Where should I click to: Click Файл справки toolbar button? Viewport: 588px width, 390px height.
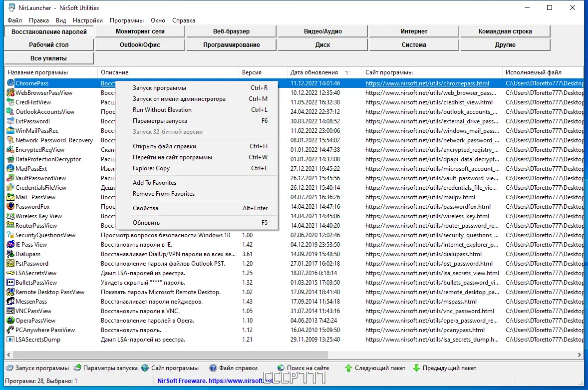coord(234,368)
